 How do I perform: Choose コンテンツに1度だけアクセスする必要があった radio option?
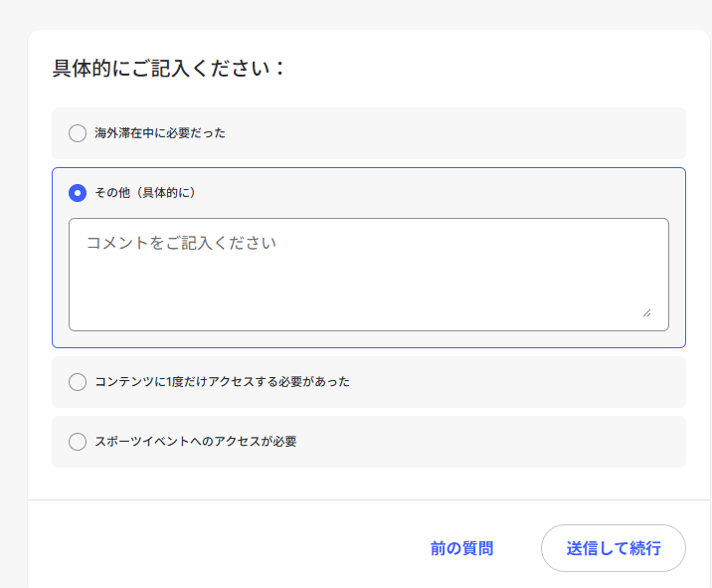[78, 382]
